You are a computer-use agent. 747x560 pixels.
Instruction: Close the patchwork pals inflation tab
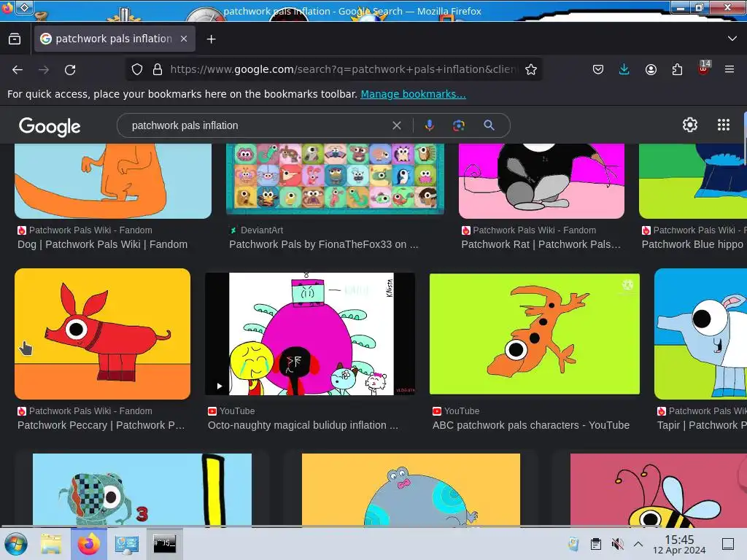coord(183,39)
